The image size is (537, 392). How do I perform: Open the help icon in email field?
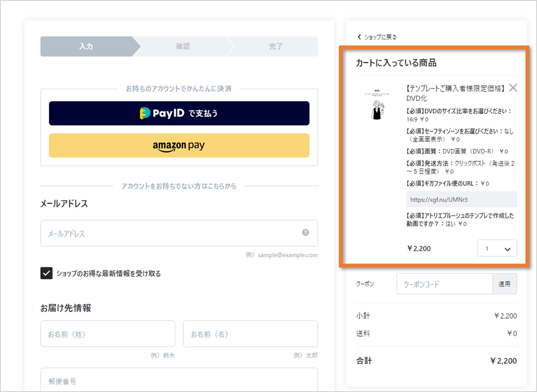pyautogui.click(x=305, y=232)
